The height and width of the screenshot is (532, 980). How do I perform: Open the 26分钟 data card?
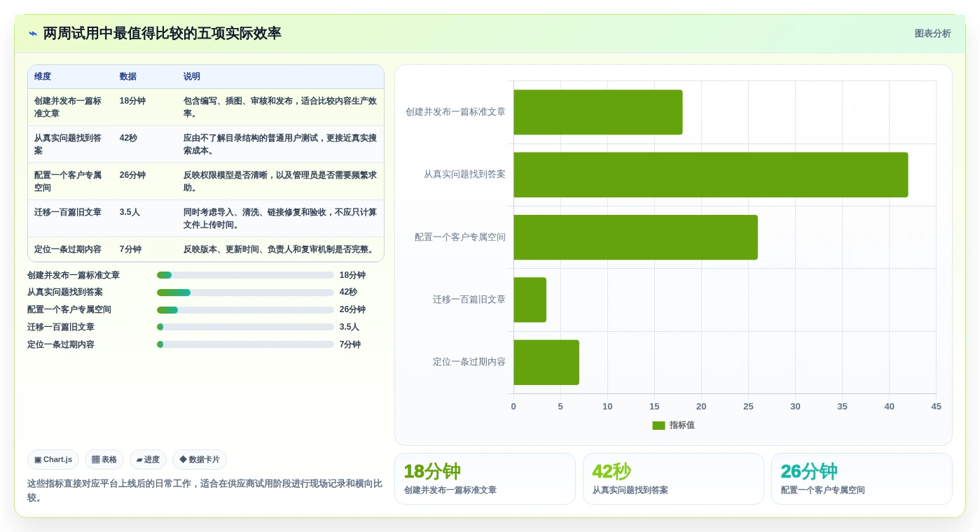click(x=862, y=479)
